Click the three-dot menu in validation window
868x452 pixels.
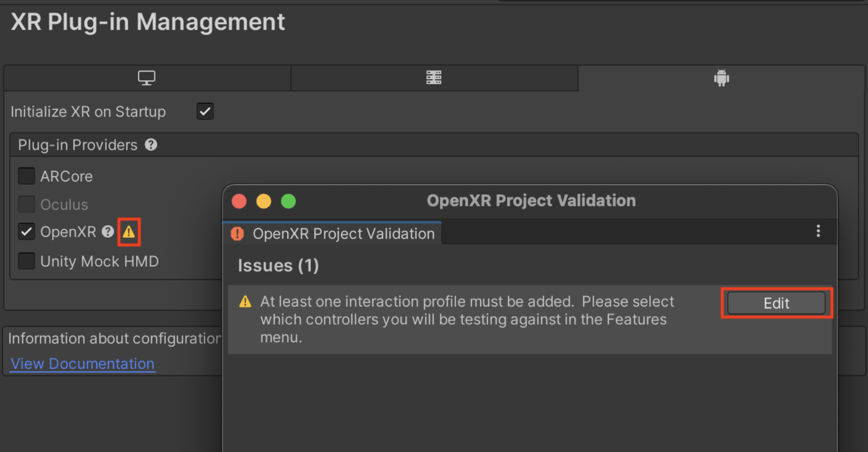point(818,231)
